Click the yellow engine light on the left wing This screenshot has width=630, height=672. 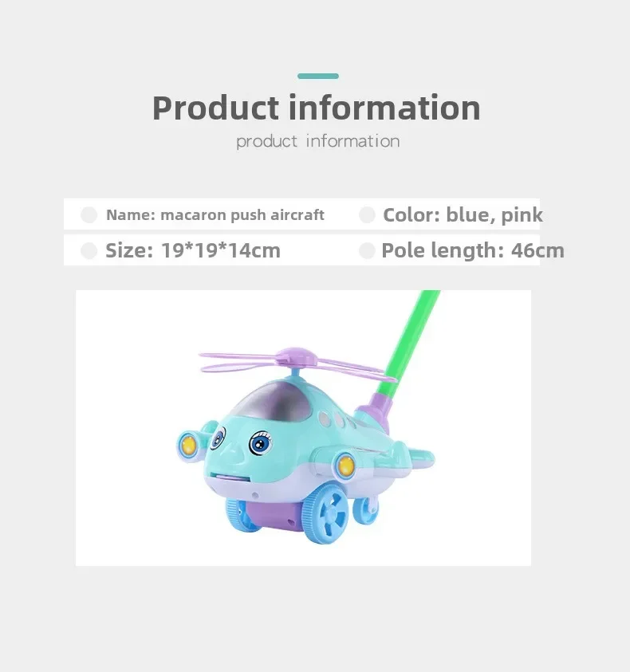(x=188, y=446)
